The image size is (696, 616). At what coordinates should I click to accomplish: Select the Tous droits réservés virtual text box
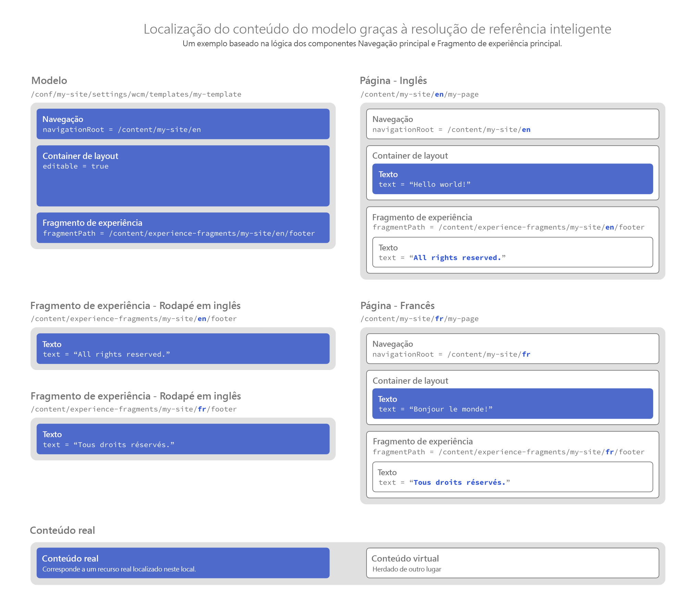[512, 477]
